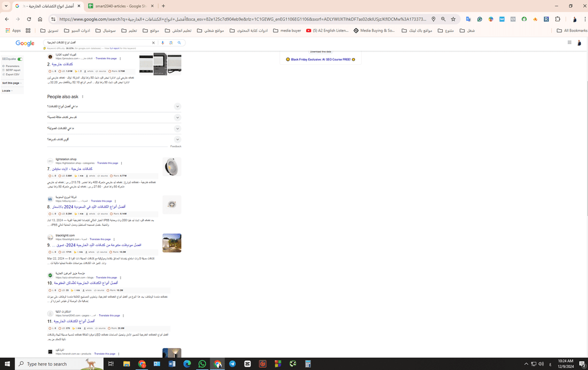Open the tab search dropdown arrow
The height and width of the screenshot is (370, 588).
tap(6, 6)
